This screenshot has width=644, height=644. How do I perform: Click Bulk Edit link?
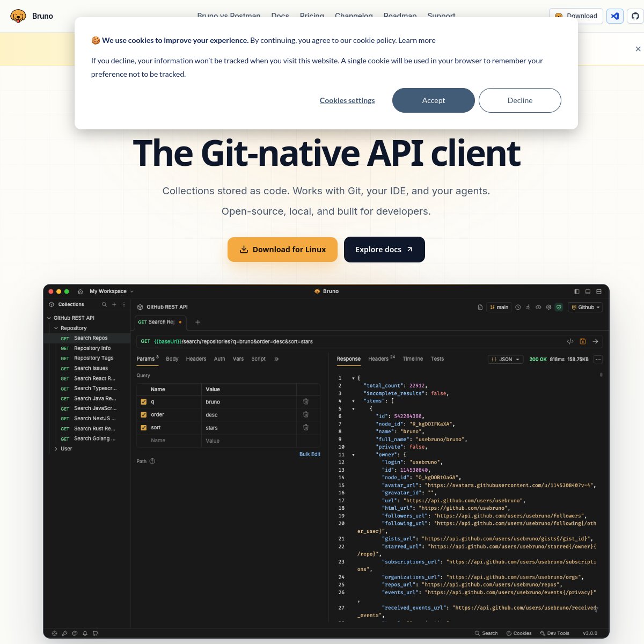tap(310, 454)
